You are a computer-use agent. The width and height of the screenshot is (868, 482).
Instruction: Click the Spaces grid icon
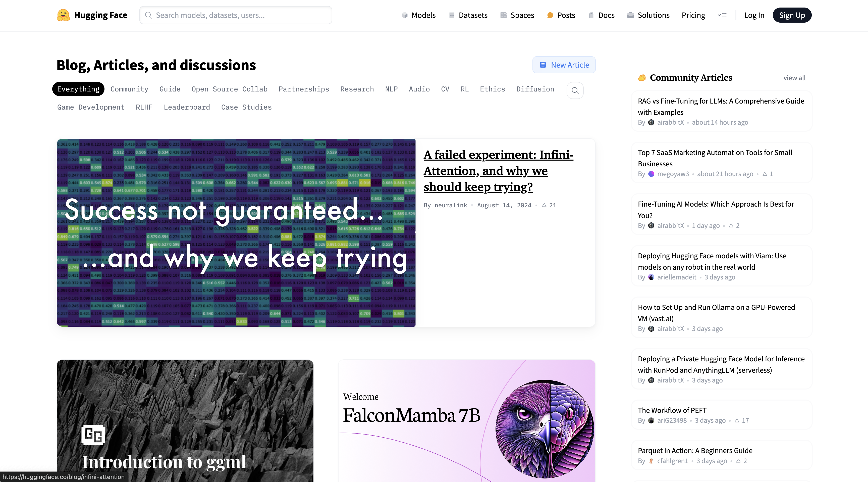tap(503, 15)
